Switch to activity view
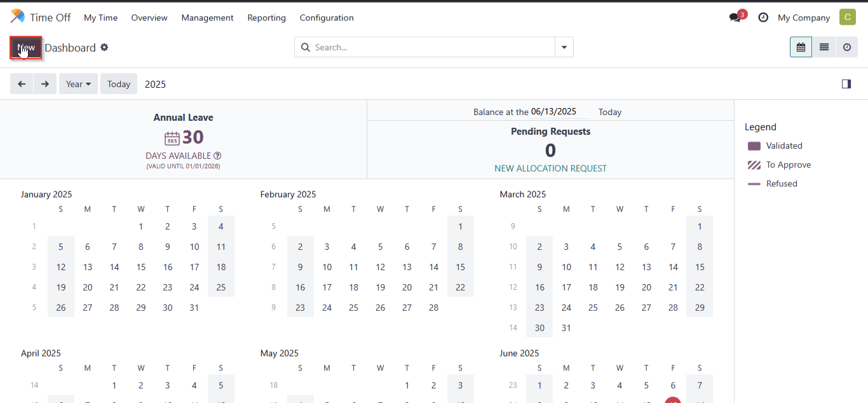 click(x=846, y=47)
